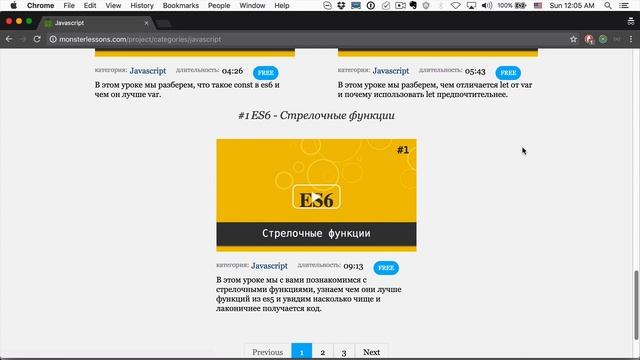Click the site info icon beside URL
The height and width of the screenshot is (360, 640).
click(53, 39)
